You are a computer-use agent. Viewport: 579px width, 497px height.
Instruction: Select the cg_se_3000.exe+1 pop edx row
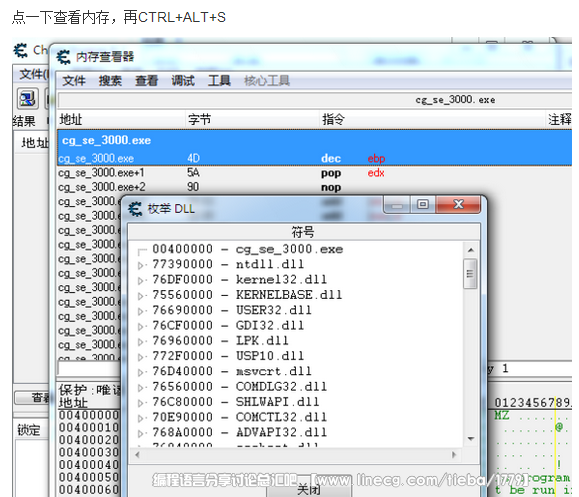(315, 173)
